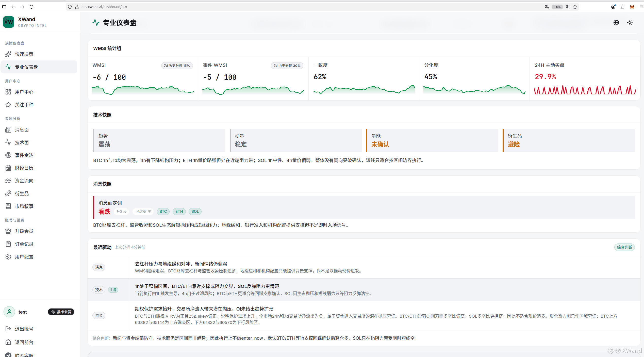Click browser back arrow
This screenshot has width=644, height=357.
tap(13, 7)
